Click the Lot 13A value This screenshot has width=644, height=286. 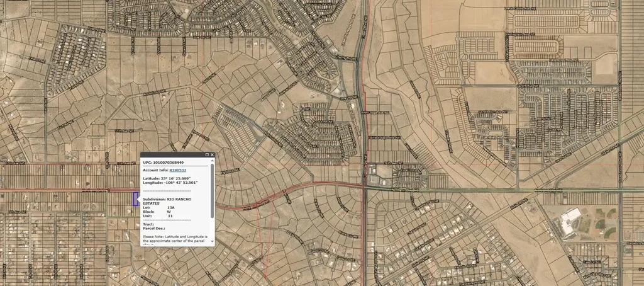(x=170, y=207)
